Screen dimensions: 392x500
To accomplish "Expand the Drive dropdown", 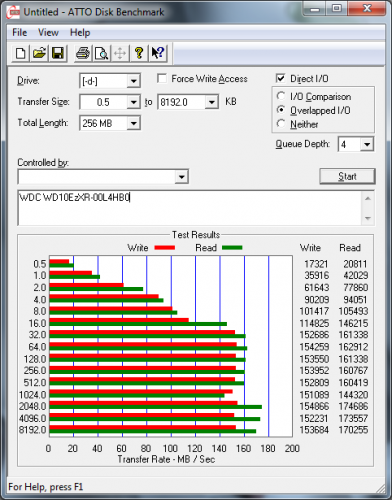I will point(133,81).
